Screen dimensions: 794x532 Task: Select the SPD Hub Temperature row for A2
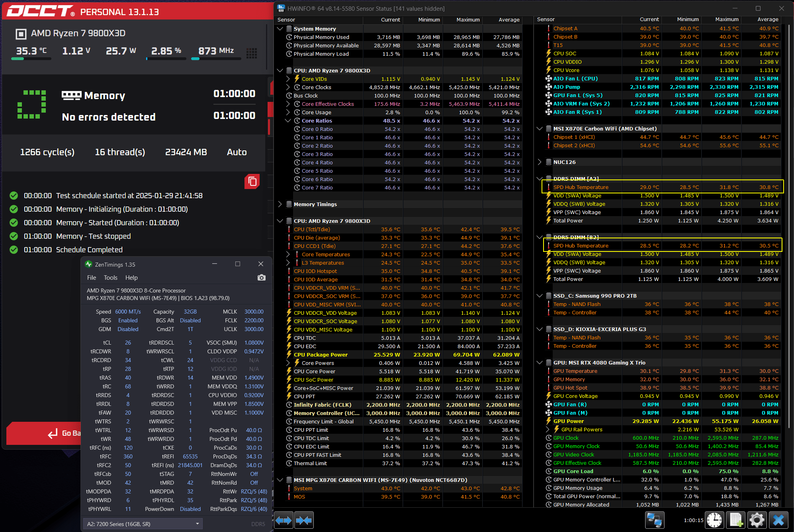[x=580, y=187]
